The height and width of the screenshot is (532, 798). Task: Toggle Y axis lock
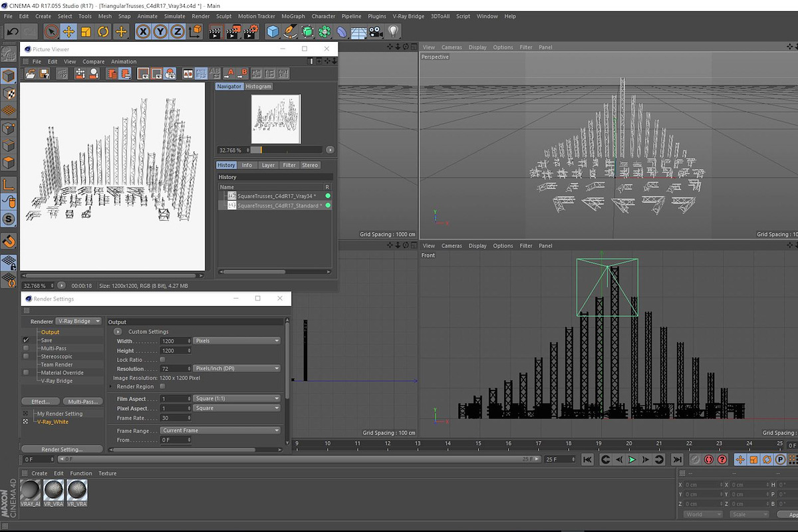pyautogui.click(x=160, y=31)
